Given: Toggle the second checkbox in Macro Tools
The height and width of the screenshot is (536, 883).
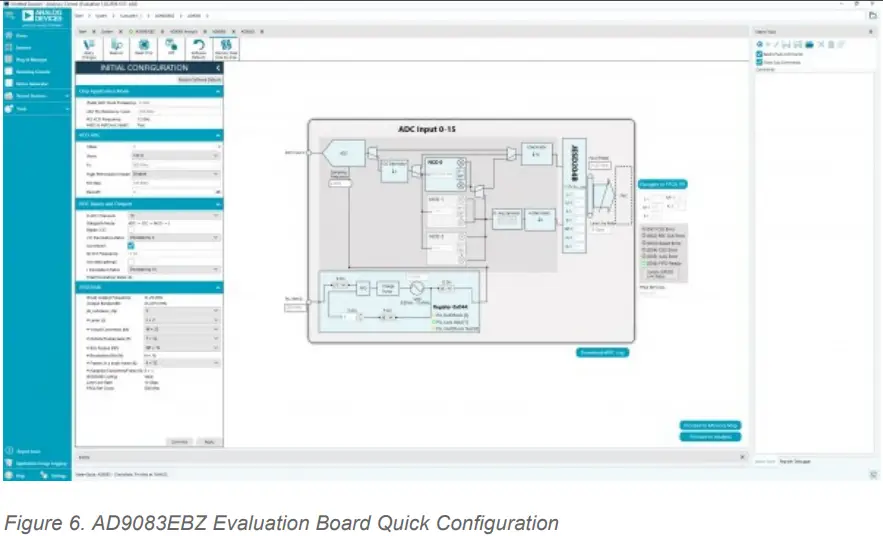Looking at the screenshot, I should coord(759,62).
